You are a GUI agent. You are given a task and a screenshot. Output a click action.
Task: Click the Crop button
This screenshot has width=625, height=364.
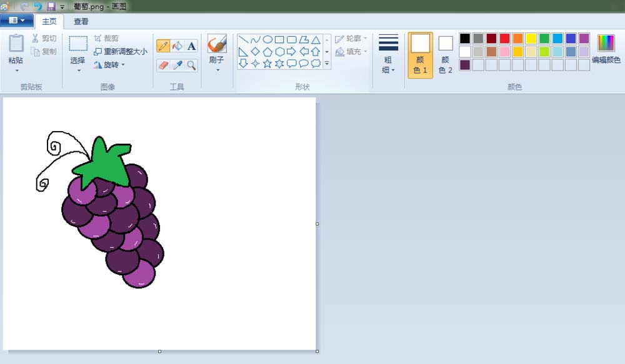(106, 38)
